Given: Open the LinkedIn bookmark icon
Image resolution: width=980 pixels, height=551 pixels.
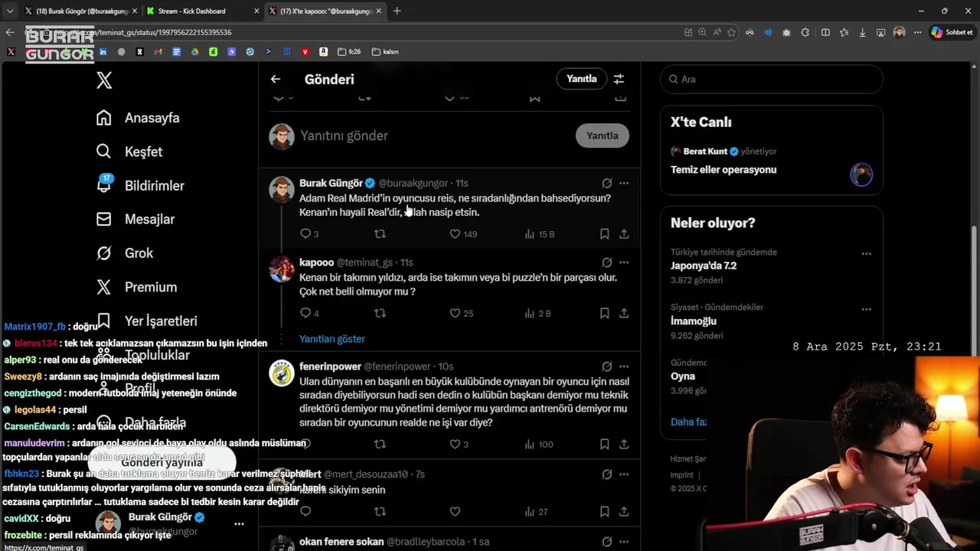Looking at the screenshot, I should (x=103, y=52).
